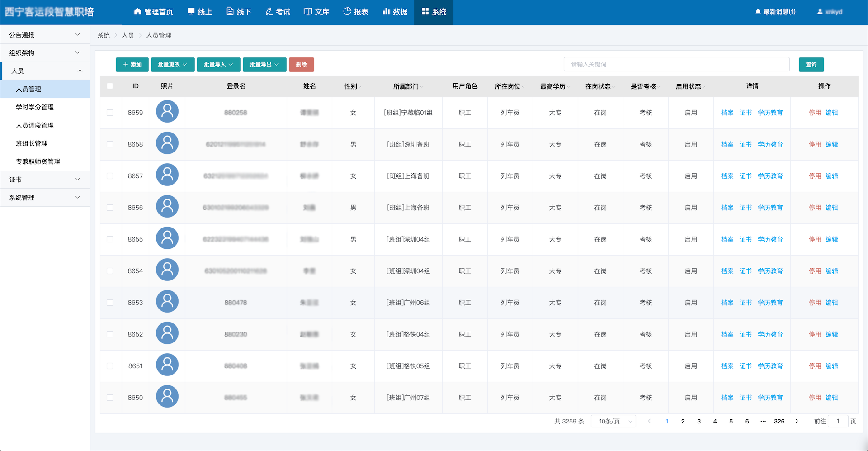Open 学历教育 link for row 8657
868x451 pixels.
click(770, 176)
